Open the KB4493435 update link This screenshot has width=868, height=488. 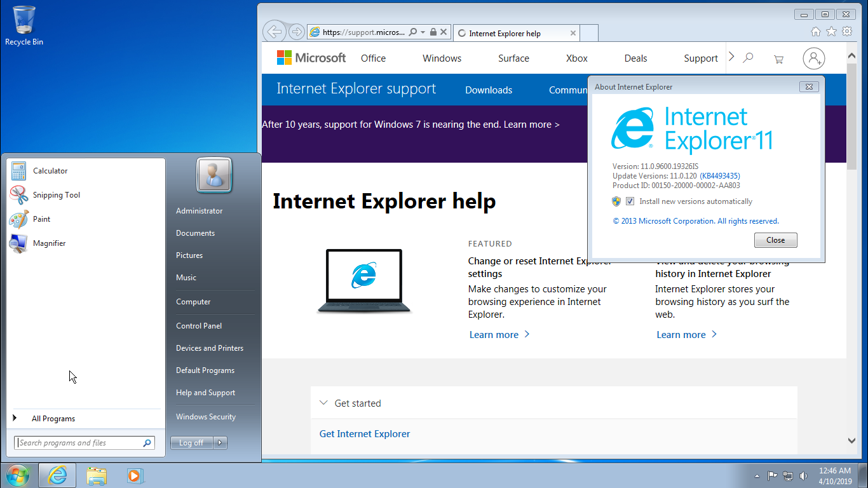720,176
